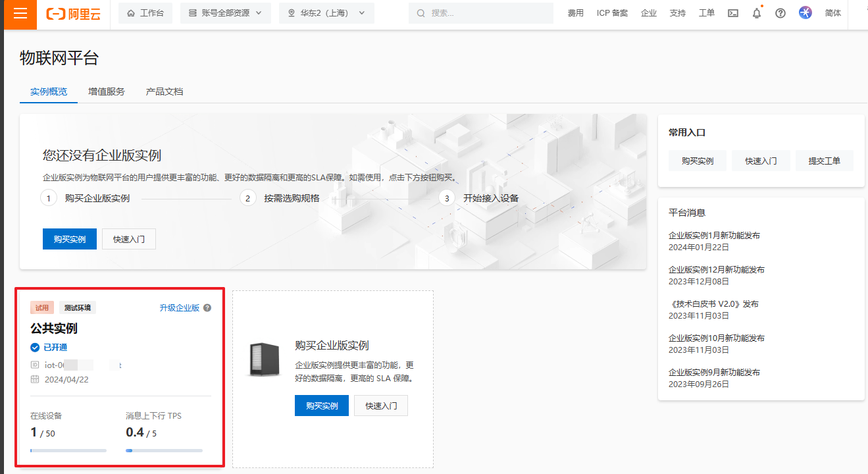The image size is (868, 474).
Task: Click 购买实例 in the banner
Action: coord(70,239)
